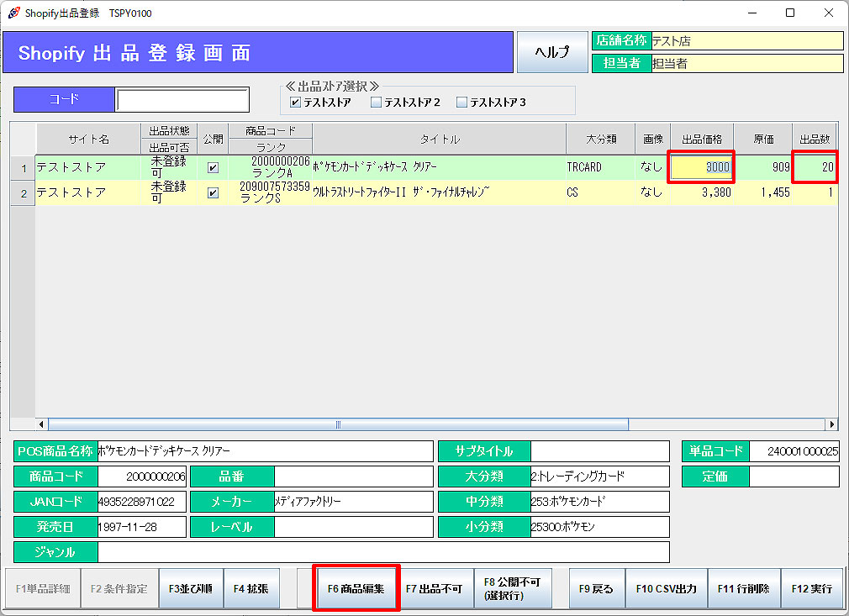This screenshot has width=849, height=616.
Task: Export with the F10 CSV出力 button
Action: [666, 588]
